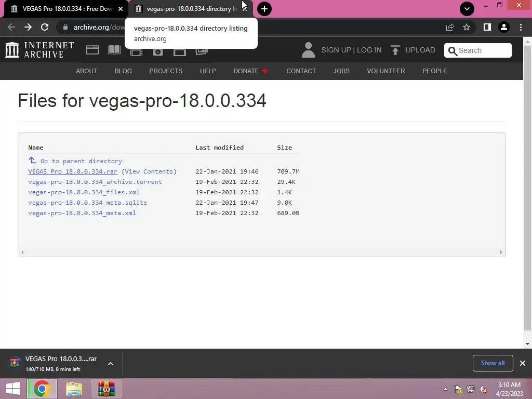Open vegas-pro-18.0.0.334_meta.xml link
The image size is (532, 399).
[x=82, y=213]
